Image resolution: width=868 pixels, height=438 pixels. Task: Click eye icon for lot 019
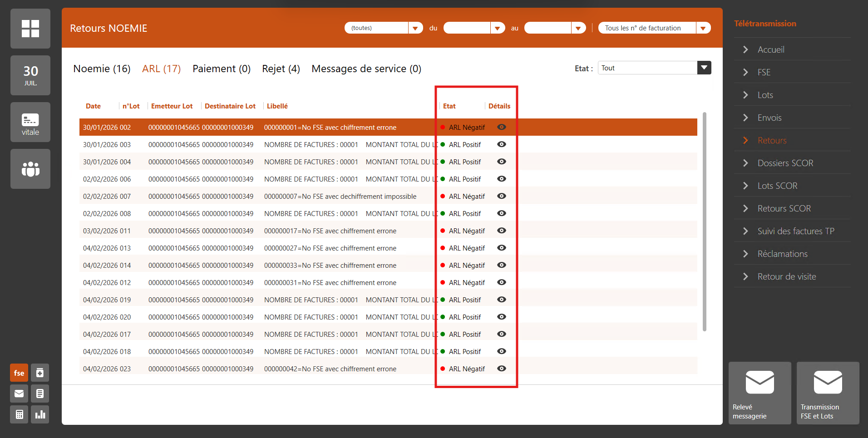pos(502,300)
